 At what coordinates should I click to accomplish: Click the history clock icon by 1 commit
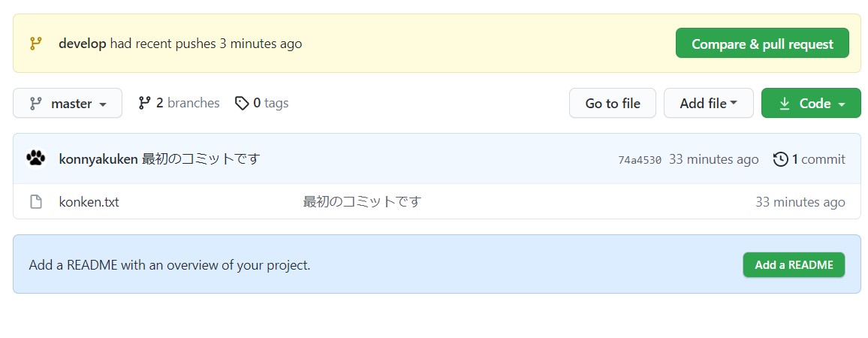(781, 159)
